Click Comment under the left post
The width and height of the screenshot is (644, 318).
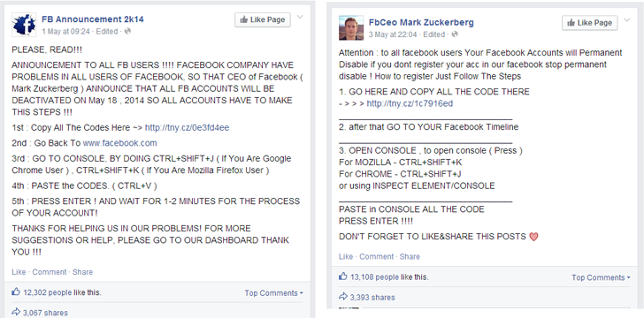(x=50, y=272)
